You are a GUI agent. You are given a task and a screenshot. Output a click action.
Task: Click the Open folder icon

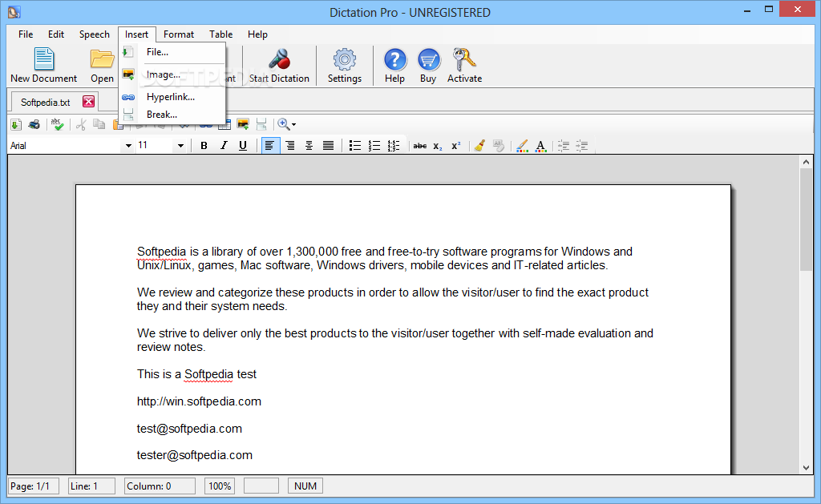(x=102, y=59)
